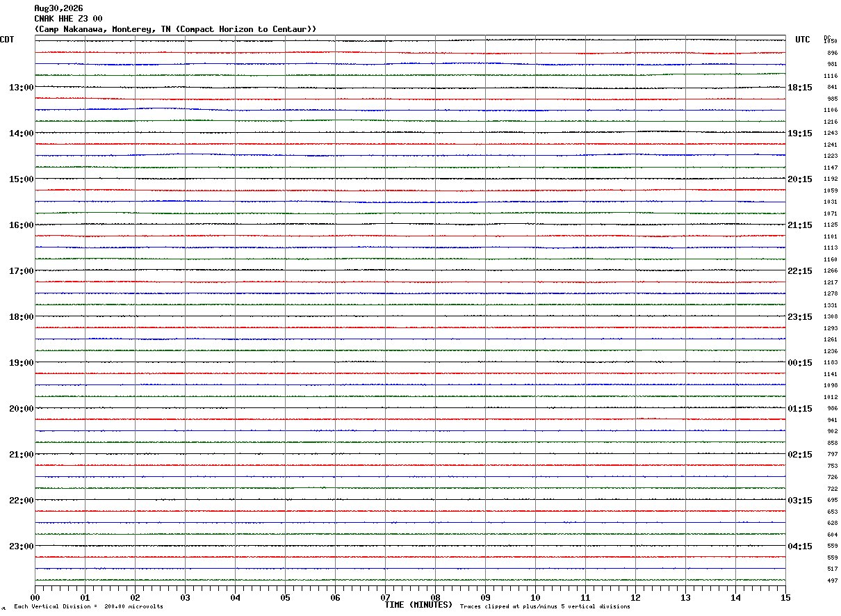Click the 17:00 CDT time marker
Viewport: 841px width, 616px height.
point(21,271)
